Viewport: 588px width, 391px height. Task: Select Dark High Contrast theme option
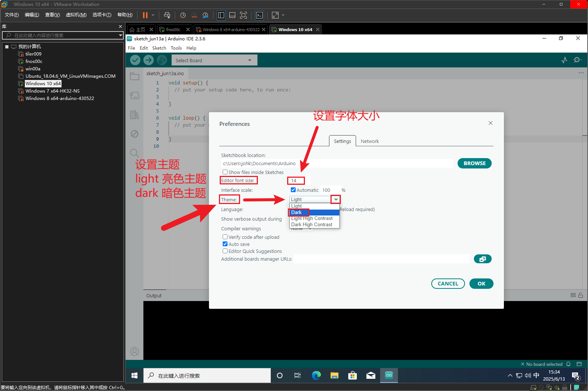pos(314,224)
